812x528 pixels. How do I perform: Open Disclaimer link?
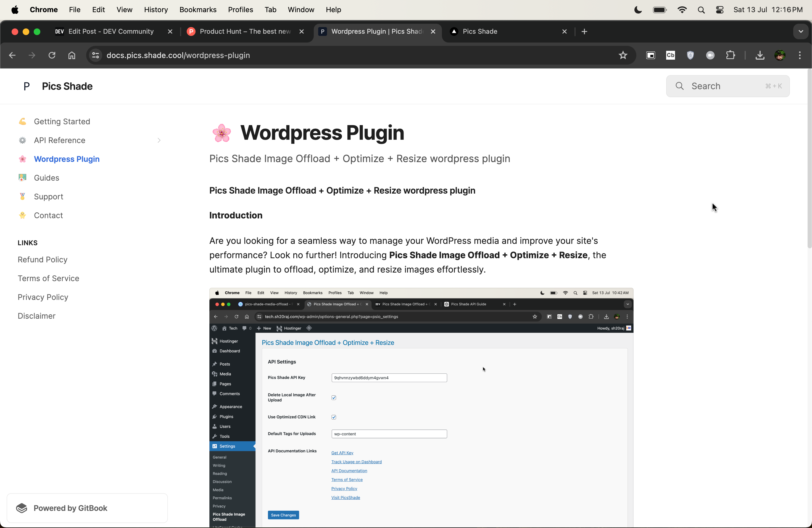click(x=36, y=316)
